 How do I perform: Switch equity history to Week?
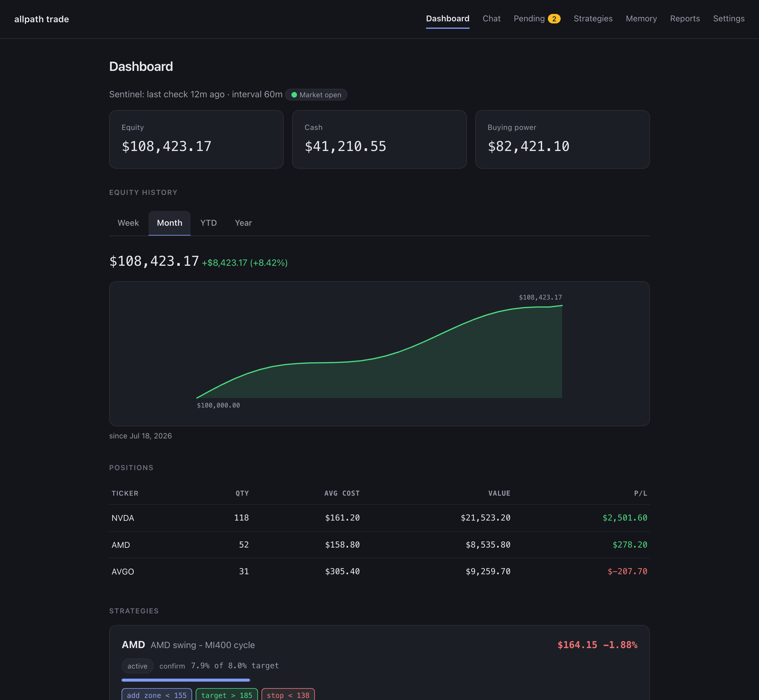pos(128,223)
